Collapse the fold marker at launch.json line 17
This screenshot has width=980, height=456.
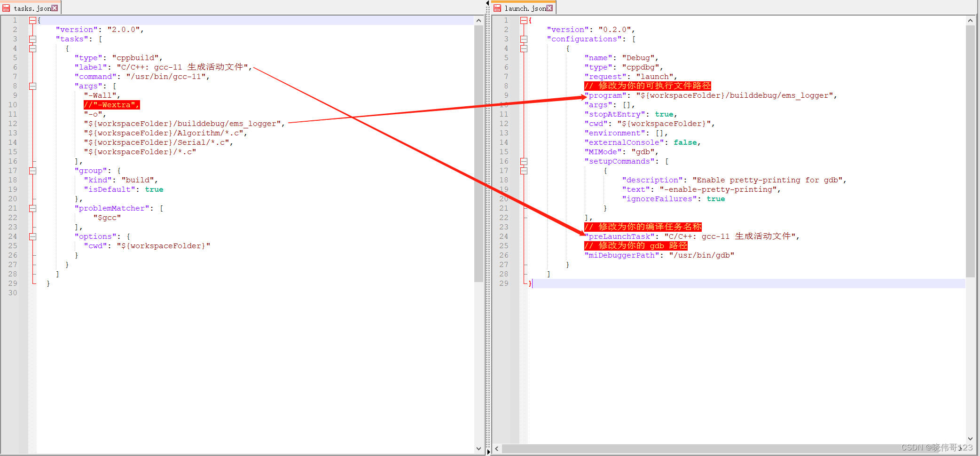click(x=524, y=171)
